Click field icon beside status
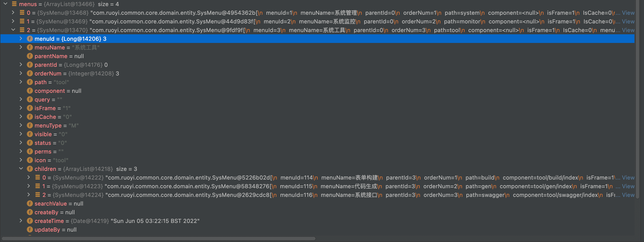Image resolution: width=644 pixels, height=242 pixels. pos(30,143)
